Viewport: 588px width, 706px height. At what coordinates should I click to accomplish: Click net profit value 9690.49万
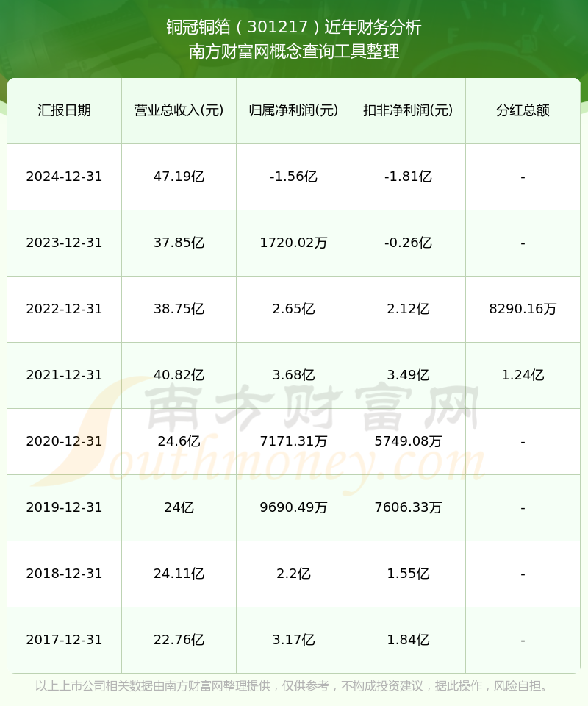pos(294,507)
